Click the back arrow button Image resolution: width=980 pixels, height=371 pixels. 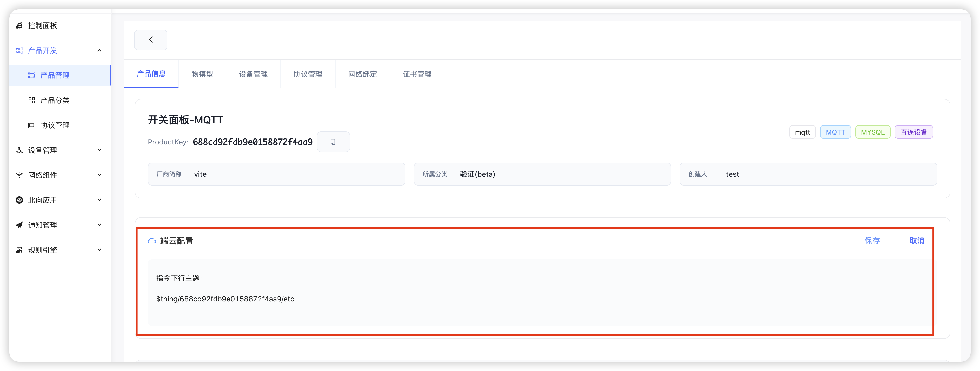coord(151,39)
